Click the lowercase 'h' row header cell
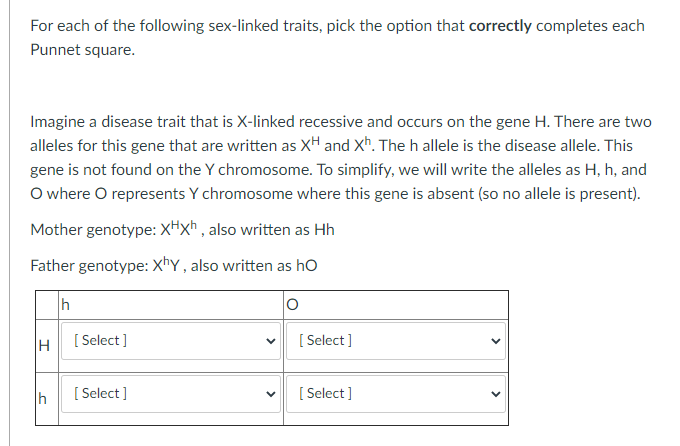The width and height of the screenshot is (680, 446). [47, 399]
